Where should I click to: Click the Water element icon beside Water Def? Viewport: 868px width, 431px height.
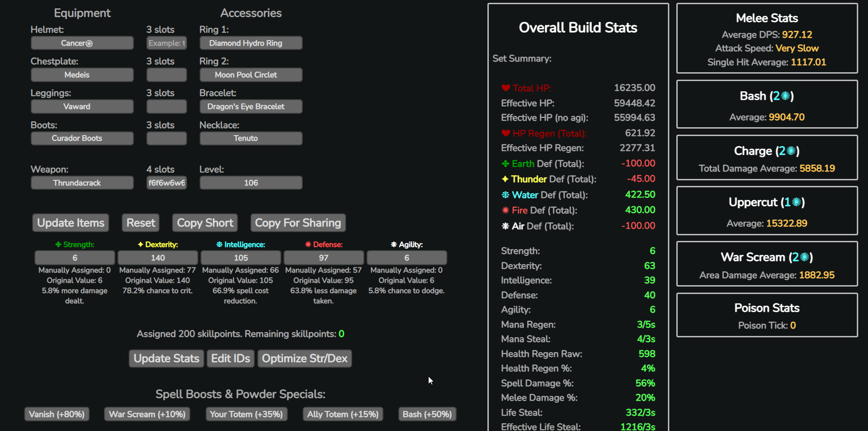505,195
